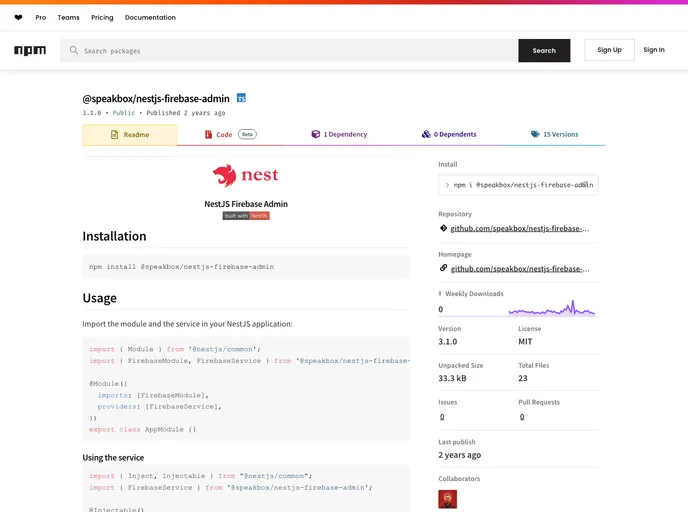
Task: Click the 'export class AppModule {}' code line
Action: coord(143,430)
